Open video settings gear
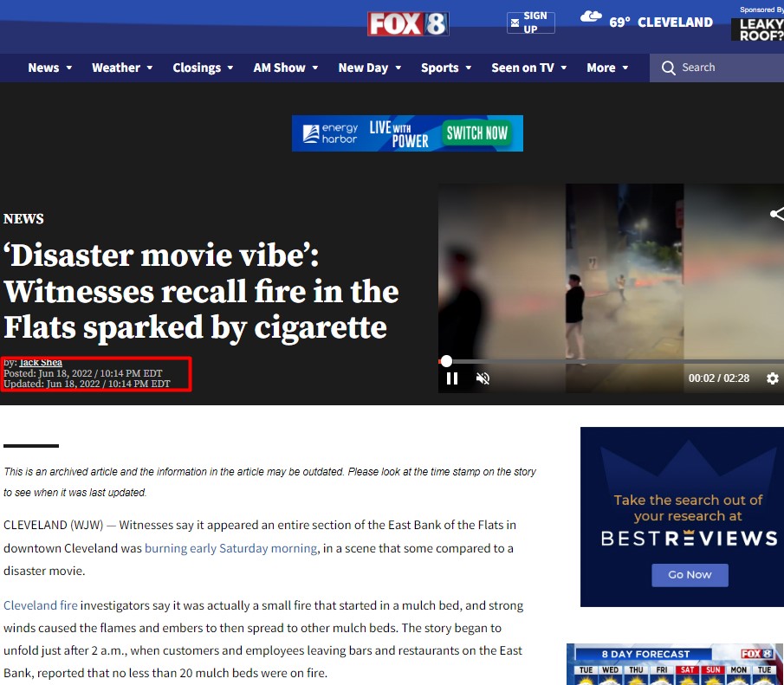The image size is (784, 685). tap(773, 378)
